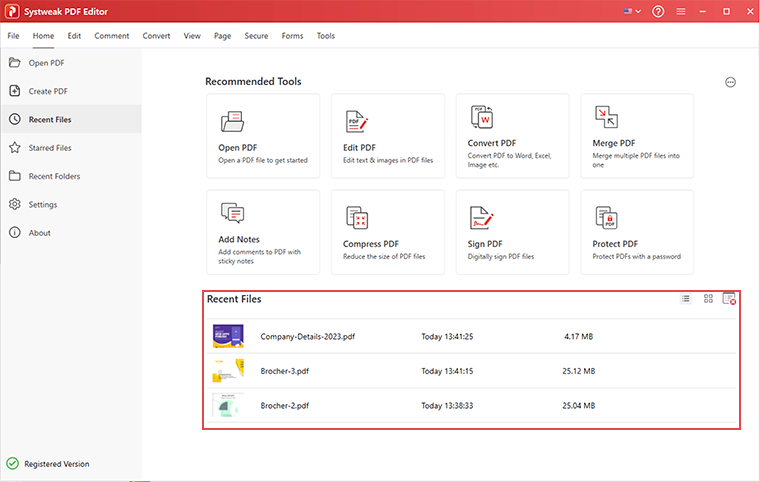Click the Edit PDF pencil icon
Screen dimensions: 760x482
pos(357,122)
